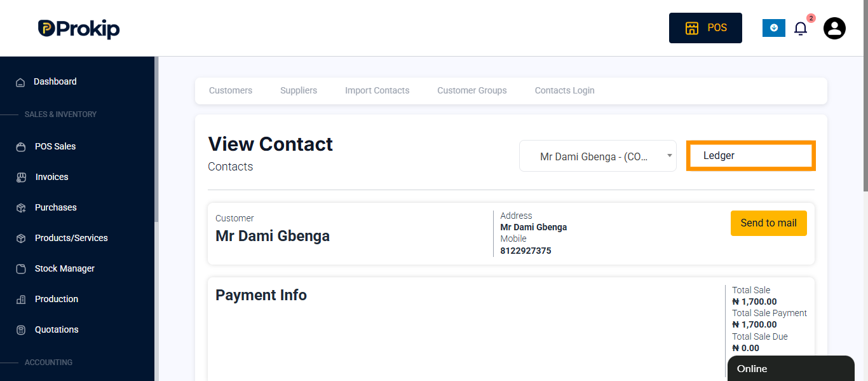This screenshot has height=381, width=868.
Task: Open the notifications bell
Action: coord(801,28)
